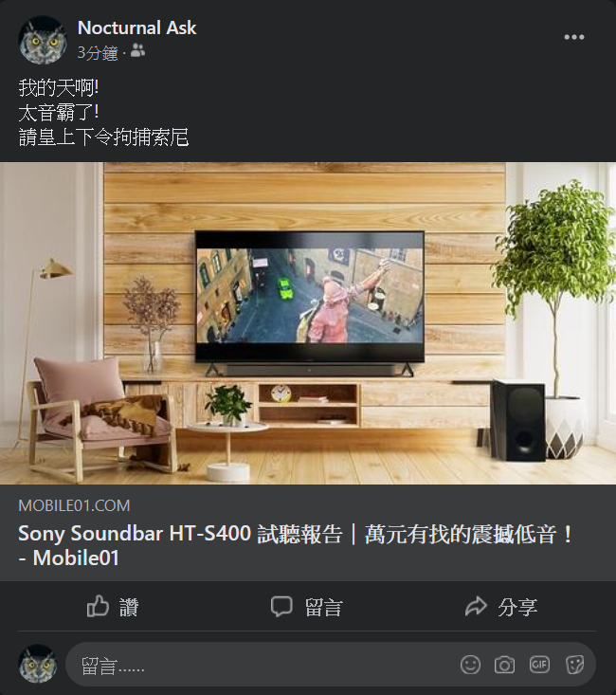
Task: Click the MOBILE01.COM source domain
Action: [x=74, y=505]
